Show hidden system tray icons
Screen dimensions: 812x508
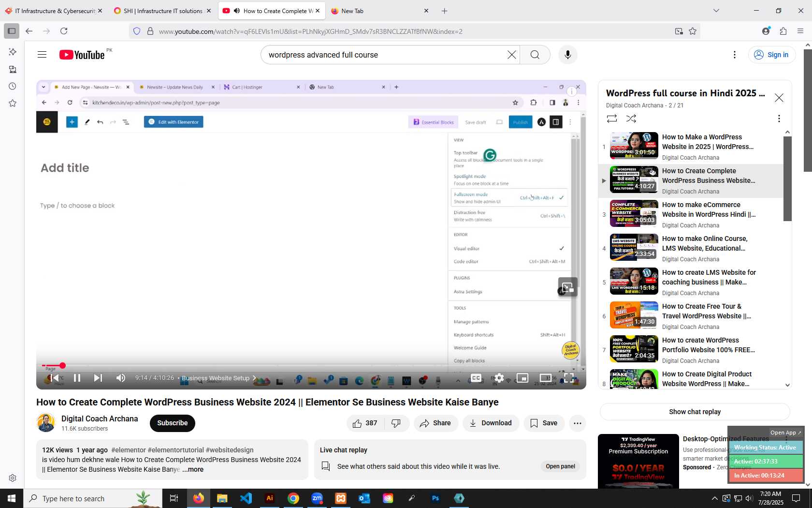pos(714,498)
